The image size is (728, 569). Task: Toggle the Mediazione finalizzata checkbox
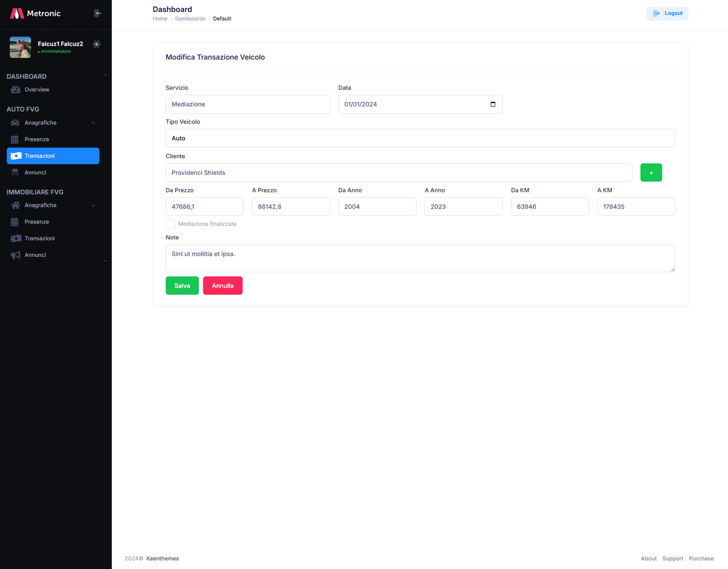click(171, 224)
